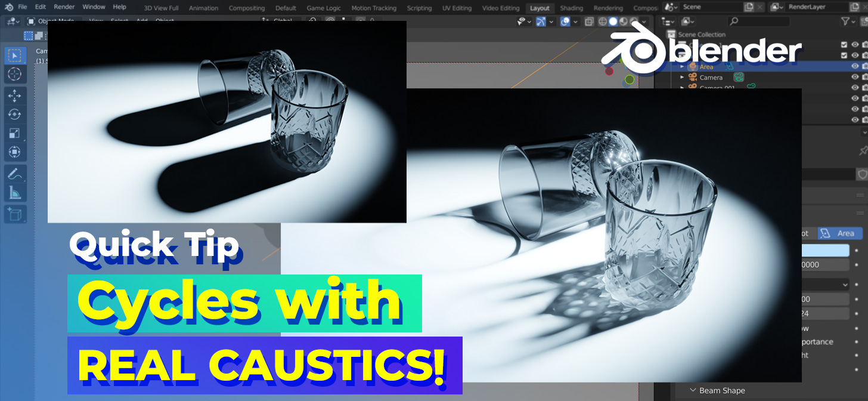Viewport: 868px width, 401px height.
Task: Open the Render menu
Action: [x=64, y=7]
